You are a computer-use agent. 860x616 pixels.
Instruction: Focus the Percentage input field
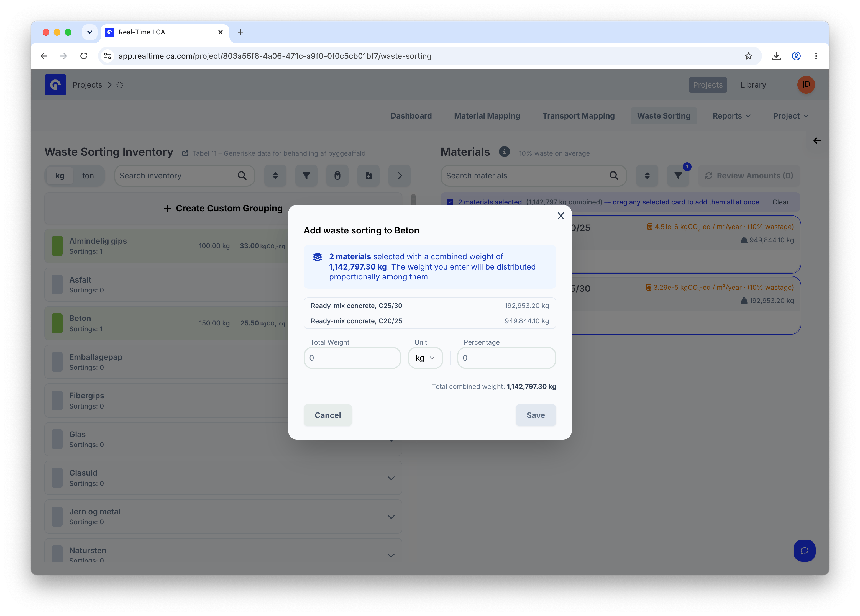(x=506, y=358)
